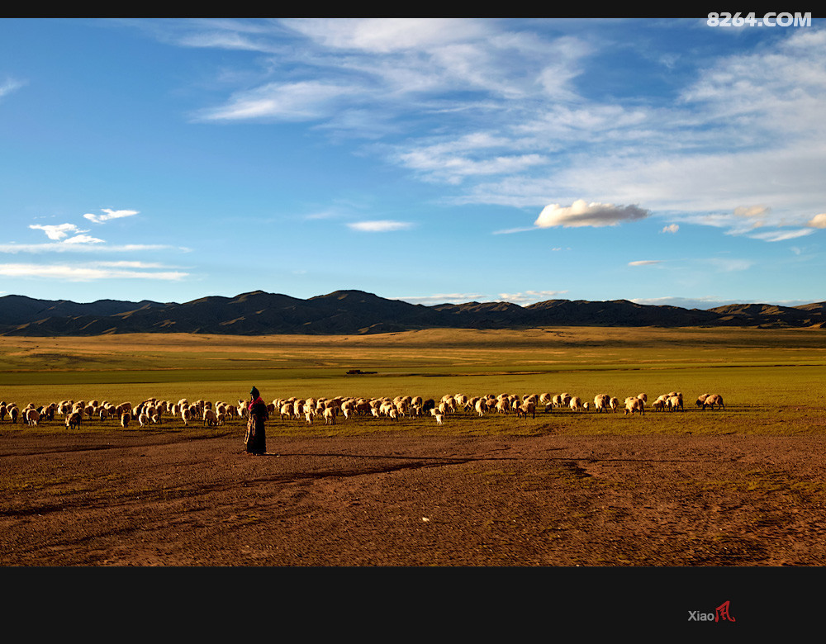
Task: Click the small dark structure in distant grassland
Action: click(x=360, y=372)
